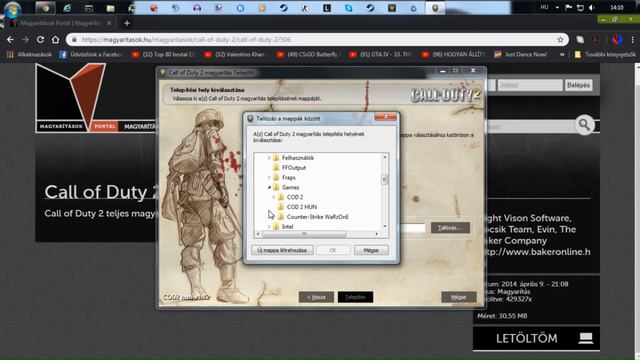Click OK in the folder browse dialog

pos(333,250)
